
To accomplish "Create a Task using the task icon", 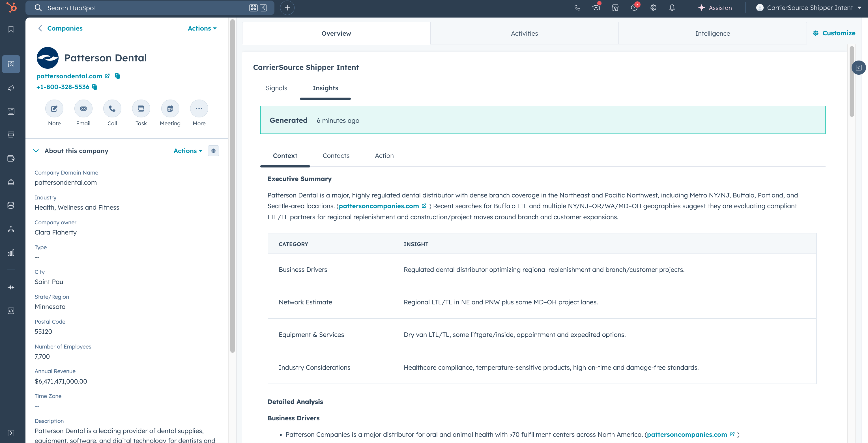I will (x=141, y=108).
